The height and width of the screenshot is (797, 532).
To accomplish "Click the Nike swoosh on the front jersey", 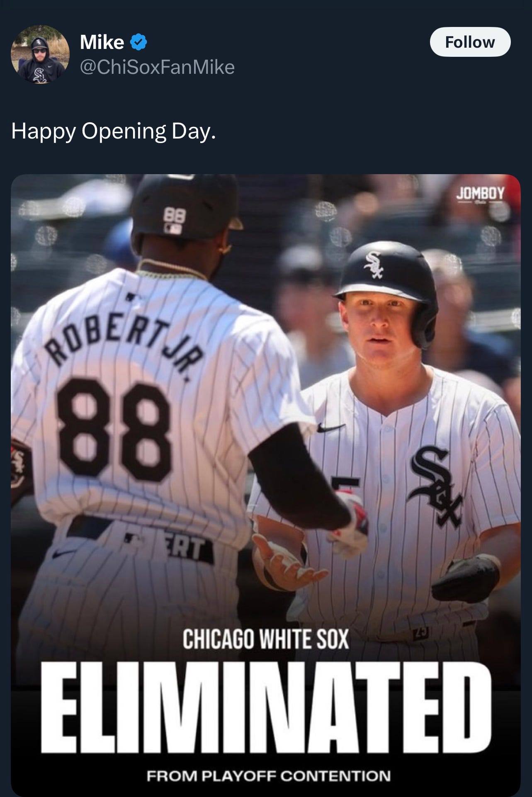I will click(330, 428).
